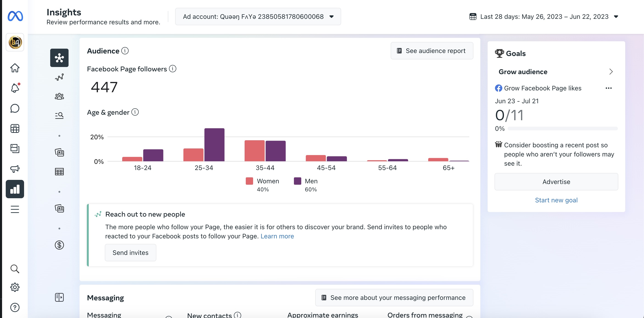Open the Notifications bell

pos(15,88)
